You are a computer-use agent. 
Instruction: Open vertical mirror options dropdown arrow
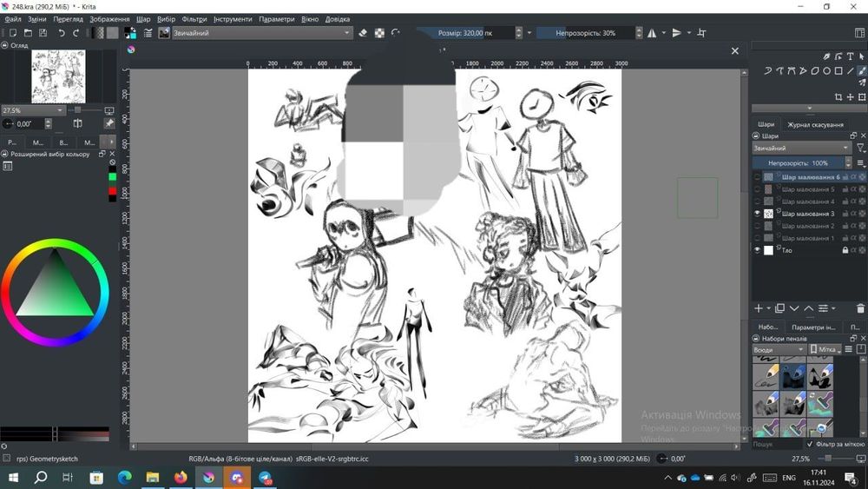pyautogui.click(x=689, y=33)
